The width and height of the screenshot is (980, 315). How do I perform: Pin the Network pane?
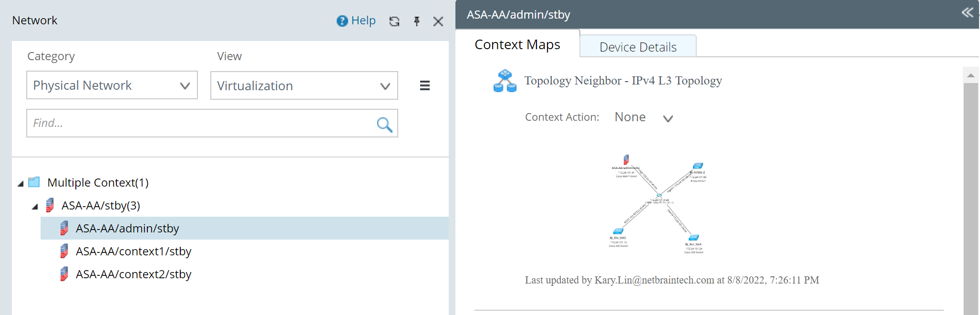(x=417, y=21)
